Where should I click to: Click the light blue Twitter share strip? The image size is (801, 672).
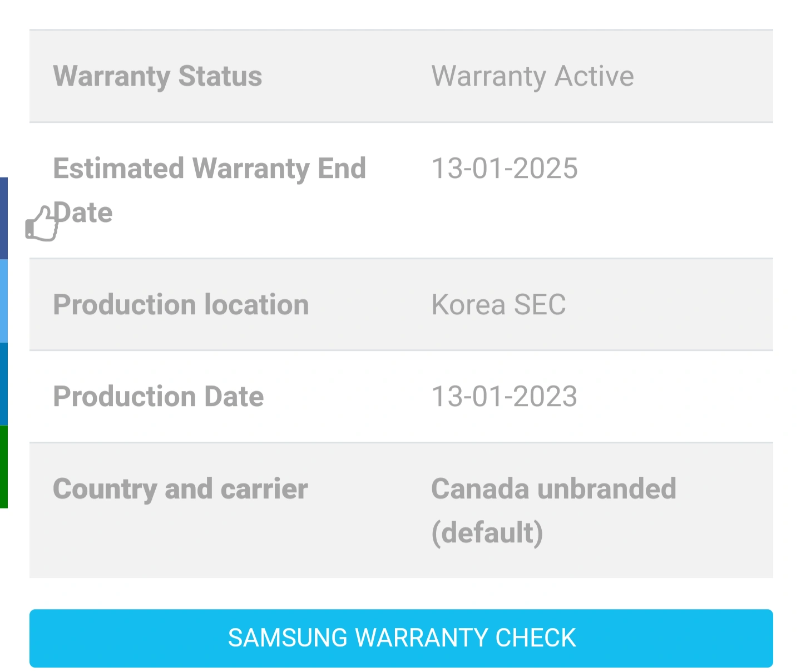coord(3,300)
